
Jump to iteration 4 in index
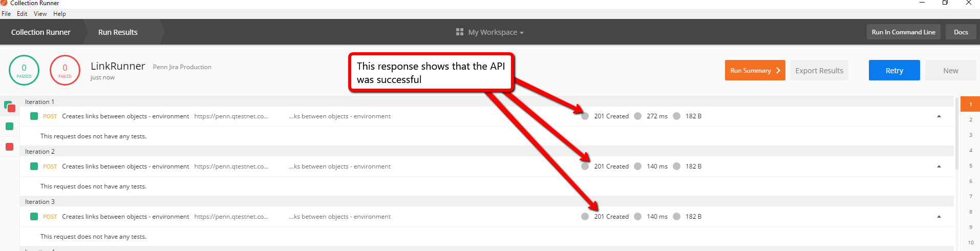tap(970, 150)
